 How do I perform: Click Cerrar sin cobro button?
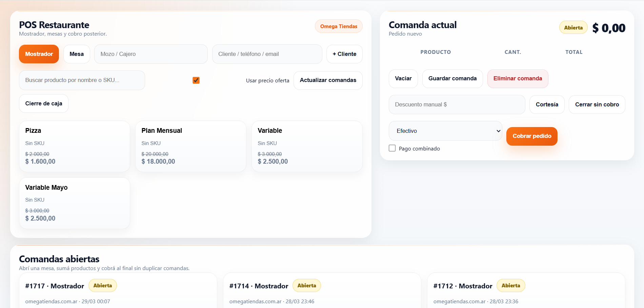597,105
